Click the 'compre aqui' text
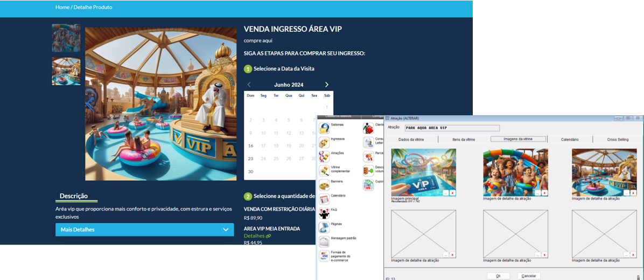Screen dimensions: 644x280 (x=258, y=40)
